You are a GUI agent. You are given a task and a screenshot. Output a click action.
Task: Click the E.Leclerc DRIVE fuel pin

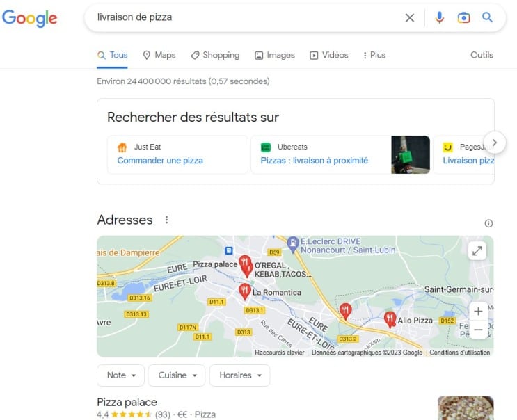click(292, 245)
